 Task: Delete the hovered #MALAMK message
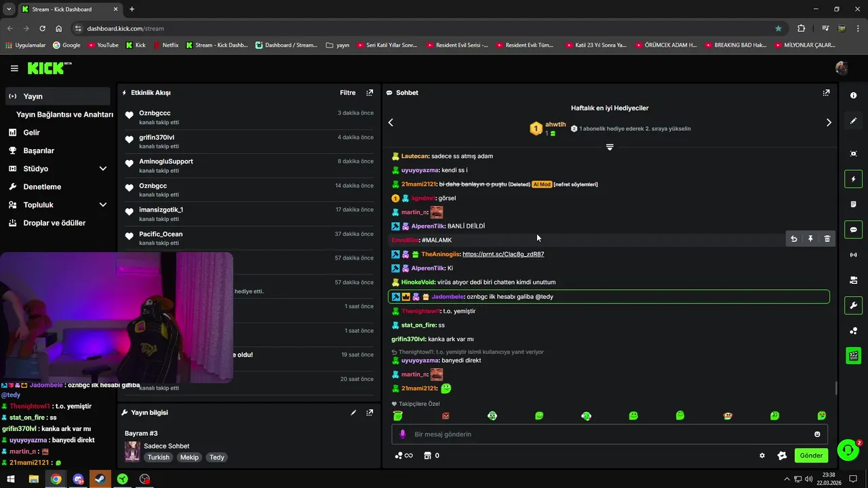(827, 239)
